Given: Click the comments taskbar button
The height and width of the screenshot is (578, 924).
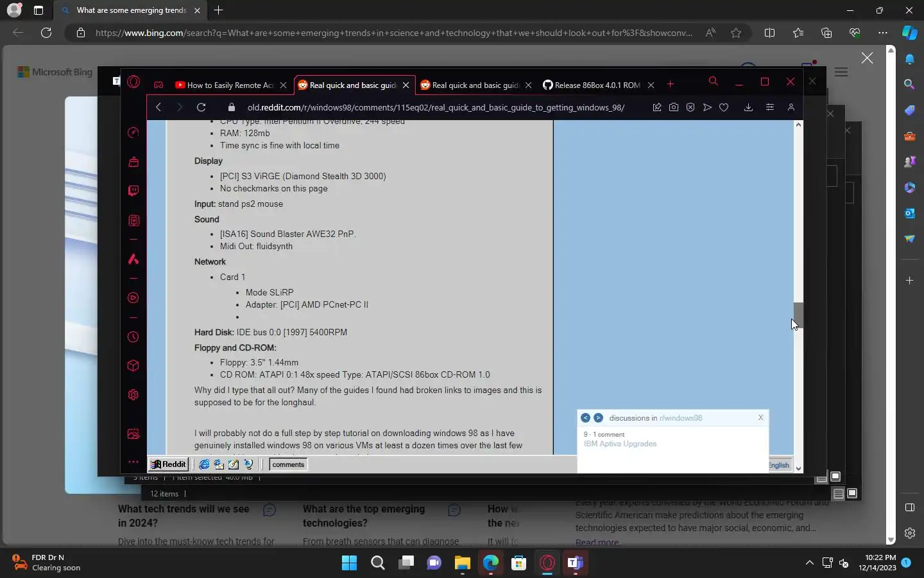Looking at the screenshot, I should (288, 464).
